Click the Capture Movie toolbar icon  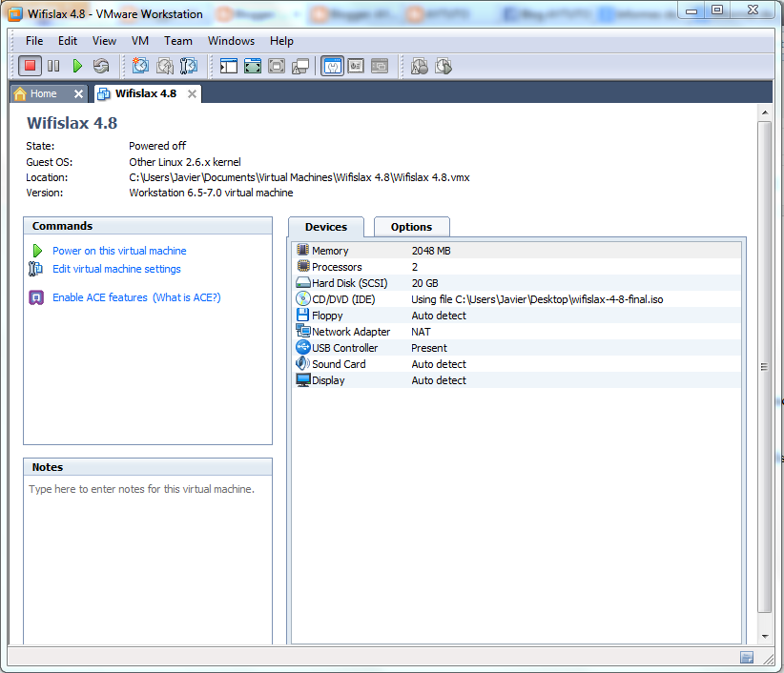click(x=444, y=66)
